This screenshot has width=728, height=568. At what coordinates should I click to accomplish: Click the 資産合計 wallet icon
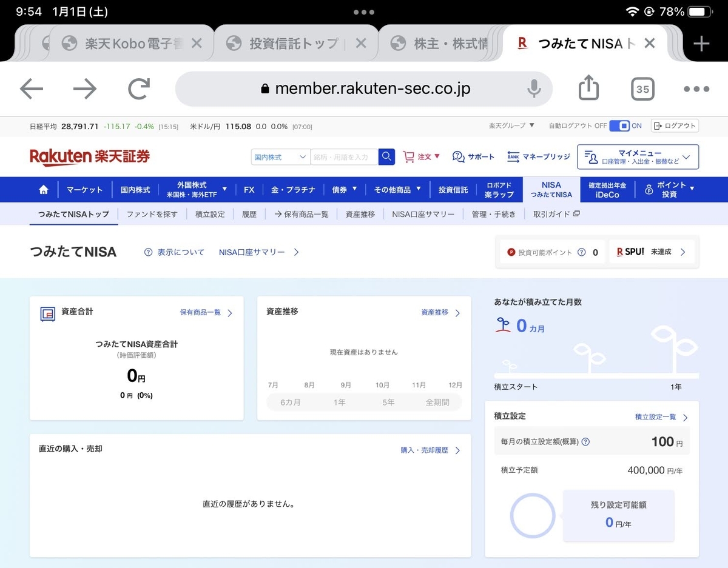point(47,314)
